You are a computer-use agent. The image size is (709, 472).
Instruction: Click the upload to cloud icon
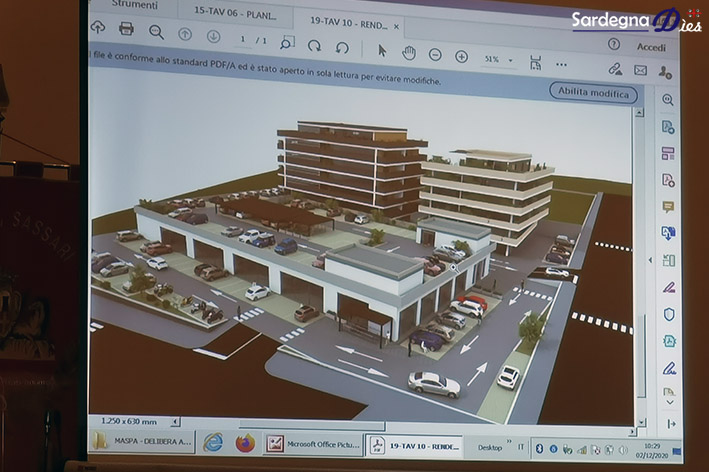coord(98,28)
